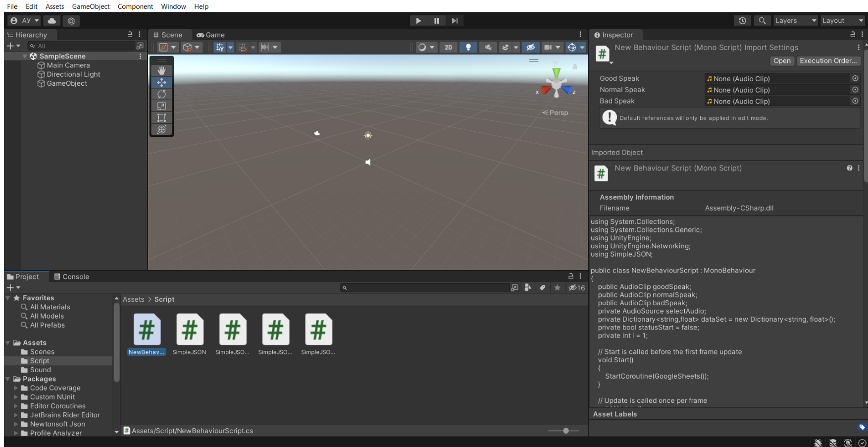Open the Undo History button
868x447 pixels.
(742, 21)
